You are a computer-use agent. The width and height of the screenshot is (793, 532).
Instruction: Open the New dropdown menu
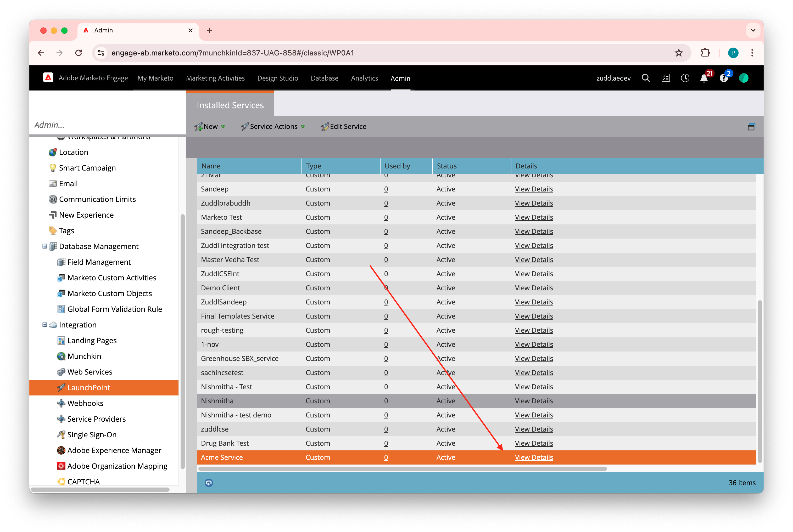point(210,127)
